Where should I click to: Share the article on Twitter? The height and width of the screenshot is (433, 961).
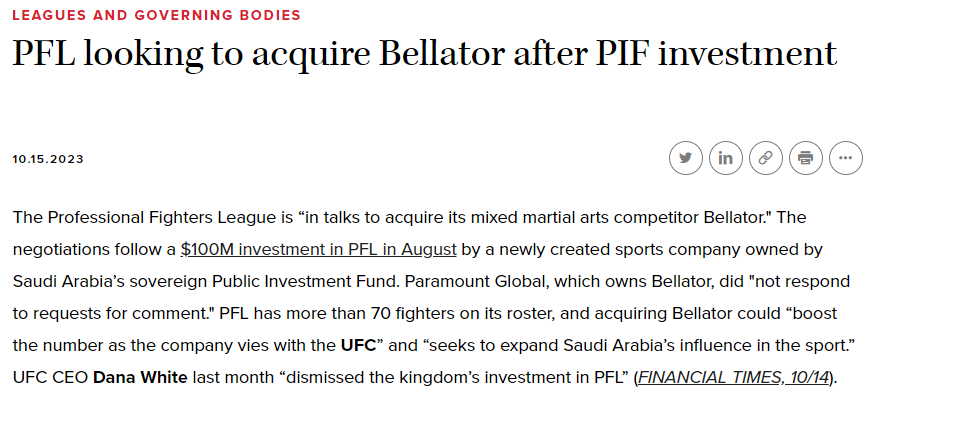(686, 158)
